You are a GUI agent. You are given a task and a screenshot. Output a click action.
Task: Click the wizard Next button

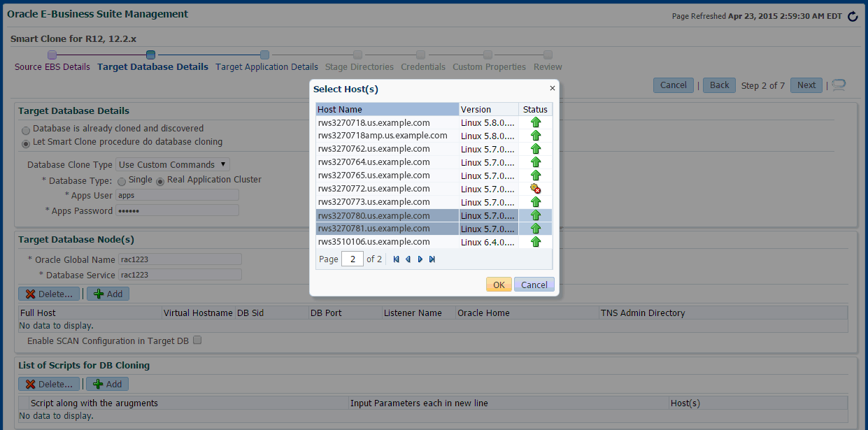pos(806,85)
